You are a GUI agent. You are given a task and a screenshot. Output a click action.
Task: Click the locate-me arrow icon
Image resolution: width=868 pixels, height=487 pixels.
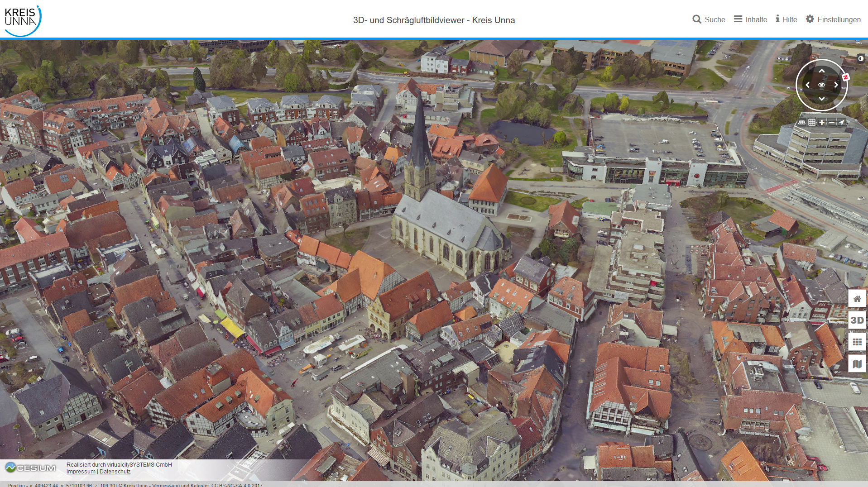pos(842,122)
